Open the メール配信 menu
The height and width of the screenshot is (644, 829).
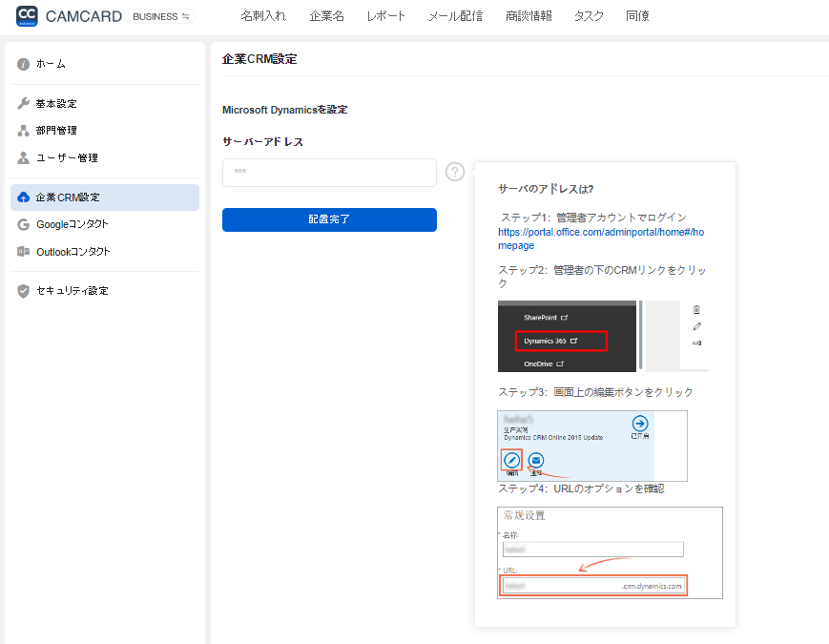455,16
